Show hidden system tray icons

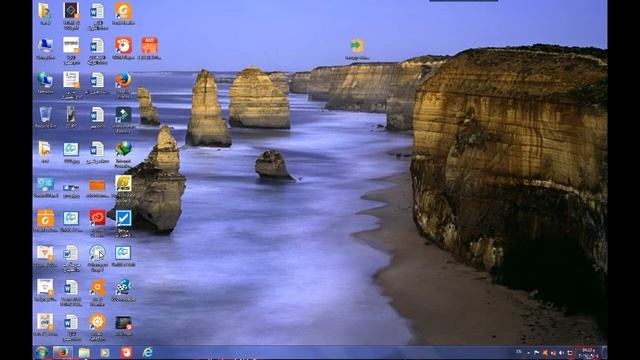pyautogui.click(x=529, y=353)
